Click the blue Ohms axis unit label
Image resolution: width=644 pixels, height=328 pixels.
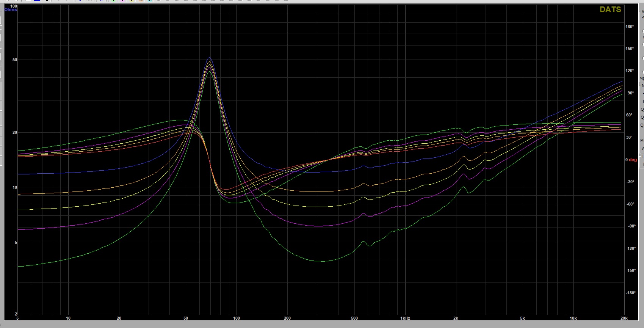pos(11,10)
